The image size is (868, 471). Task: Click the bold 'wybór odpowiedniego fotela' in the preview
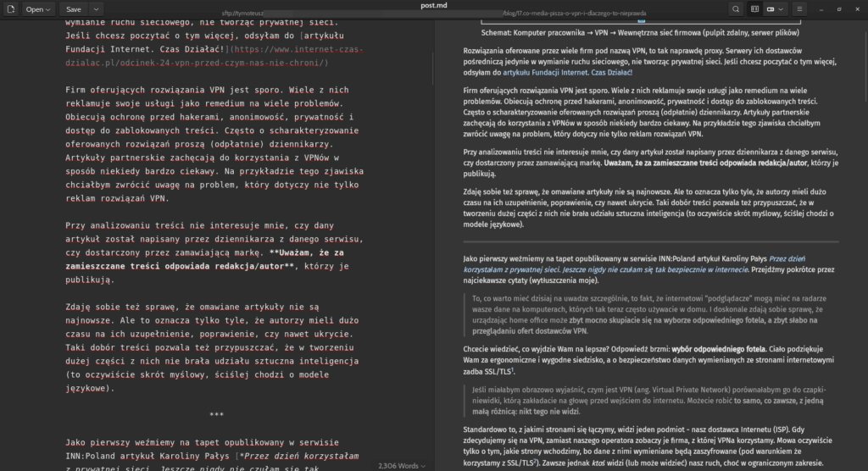(718, 349)
